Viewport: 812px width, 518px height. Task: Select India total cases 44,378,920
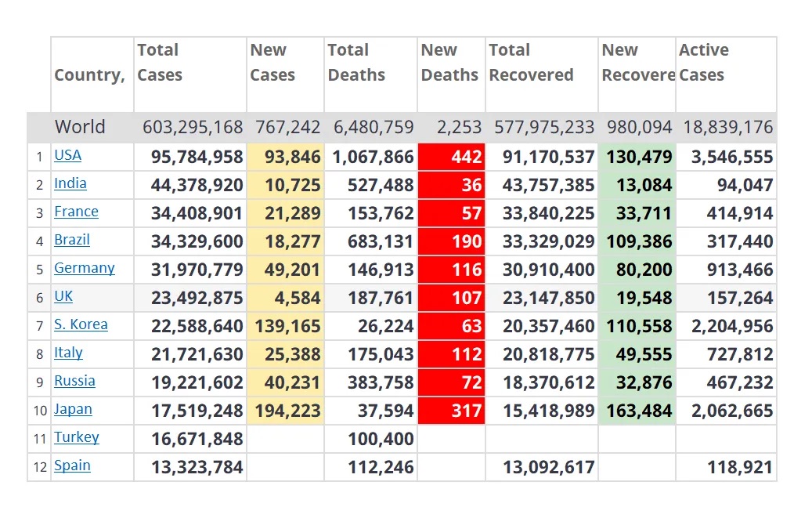coord(197,185)
